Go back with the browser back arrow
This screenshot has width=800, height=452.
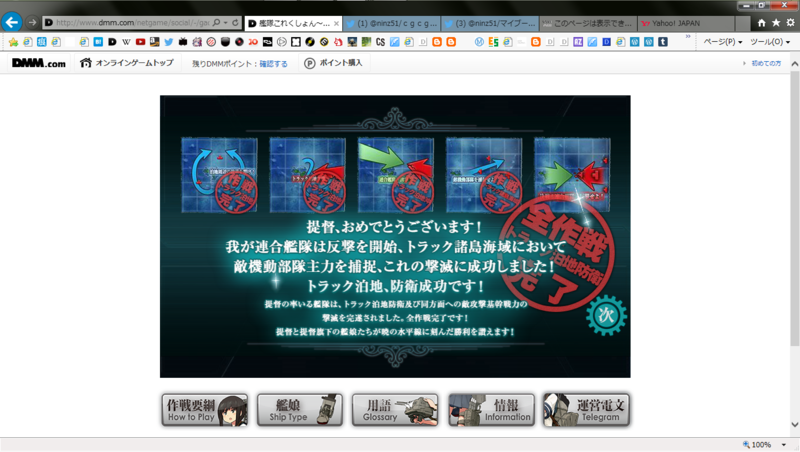(x=11, y=22)
